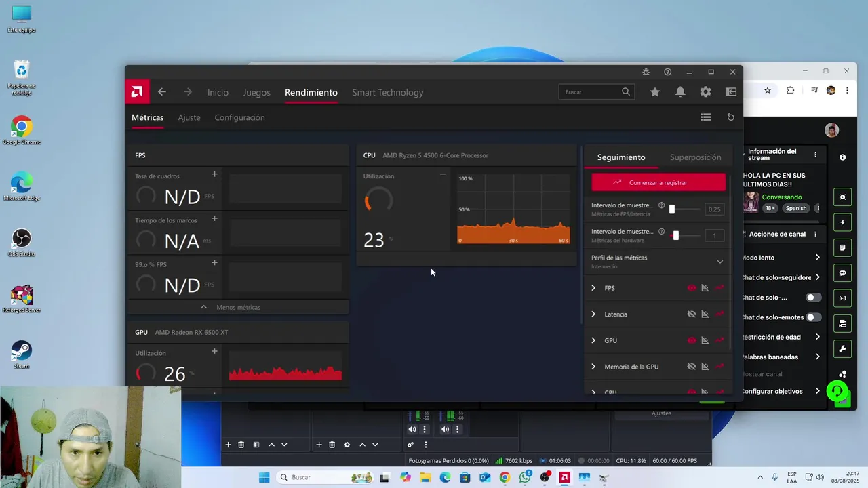Screen dimensions: 868x488
Task: Open AMD Software settings gear
Action: point(706,92)
